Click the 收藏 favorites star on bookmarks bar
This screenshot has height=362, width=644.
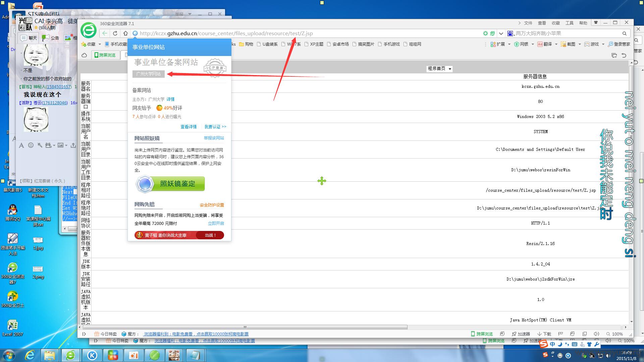(89, 44)
